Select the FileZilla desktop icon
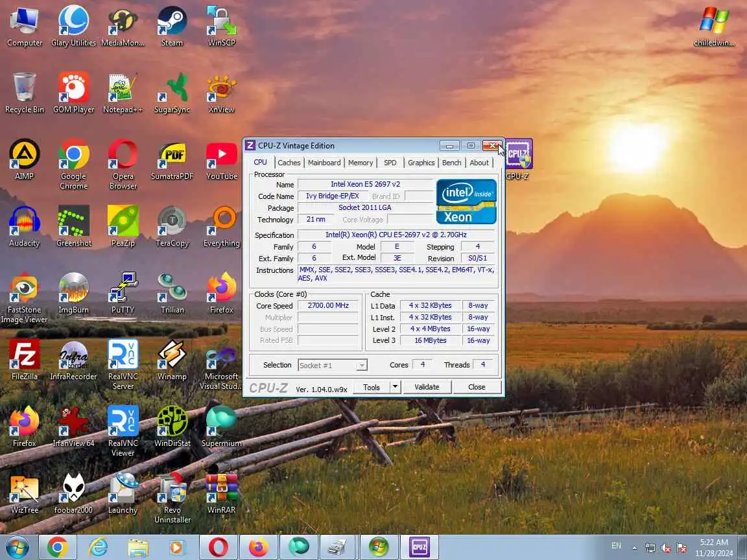 [24, 360]
